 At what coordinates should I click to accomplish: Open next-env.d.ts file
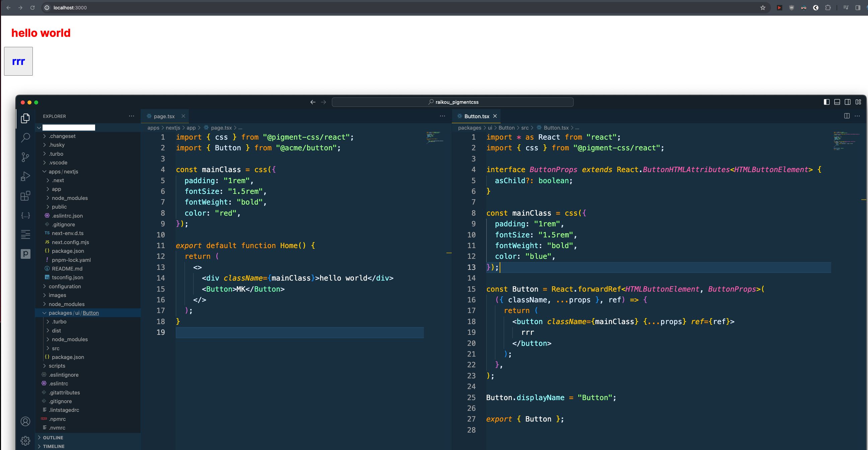click(88, 233)
